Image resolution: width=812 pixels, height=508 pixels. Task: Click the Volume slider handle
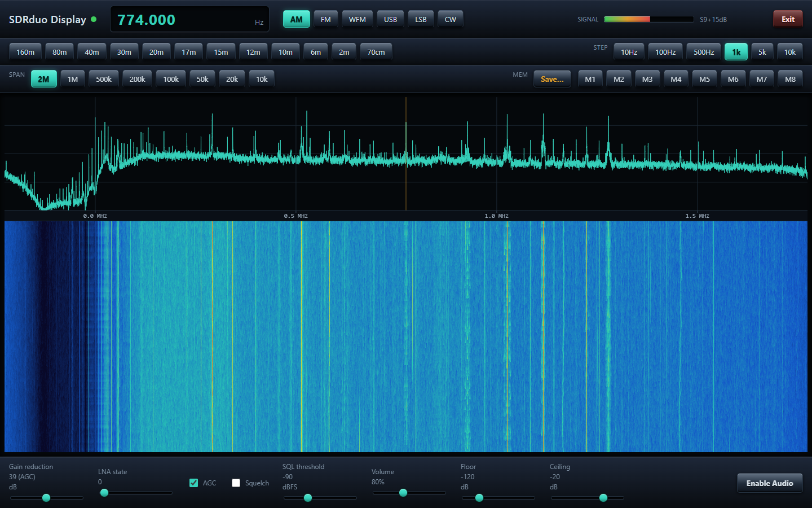(x=403, y=493)
